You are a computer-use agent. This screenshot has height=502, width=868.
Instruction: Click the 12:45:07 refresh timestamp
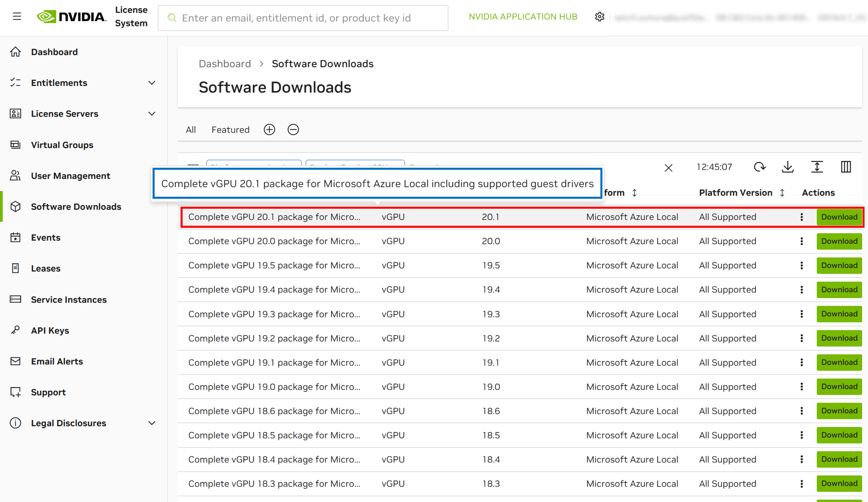tap(714, 167)
